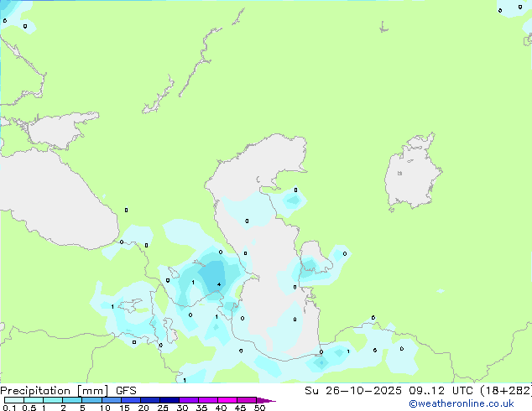This screenshot has height=411, width=532.
Task: Select the 35–40 mm legend color swatch
Action: [207, 400]
